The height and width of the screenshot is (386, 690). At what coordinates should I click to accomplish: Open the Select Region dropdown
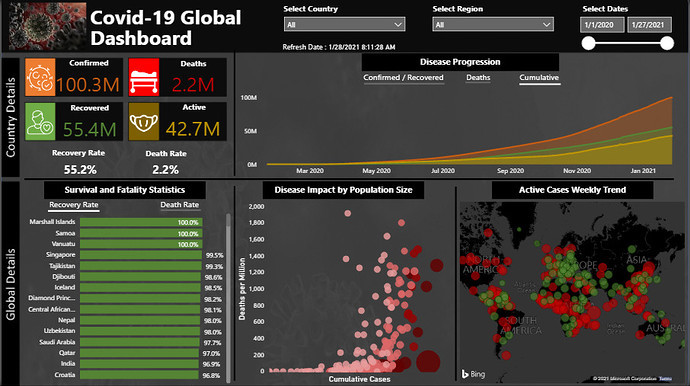(x=493, y=25)
